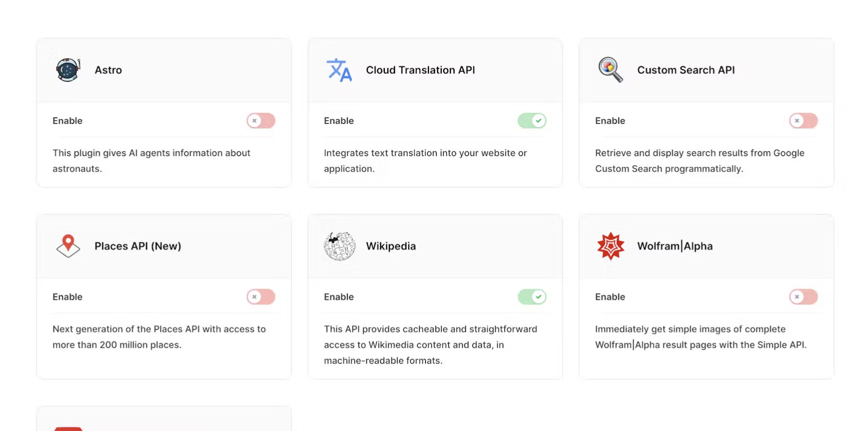Enable the Custom Search API toggle
Screen dimensions: 868x431
[803, 121]
